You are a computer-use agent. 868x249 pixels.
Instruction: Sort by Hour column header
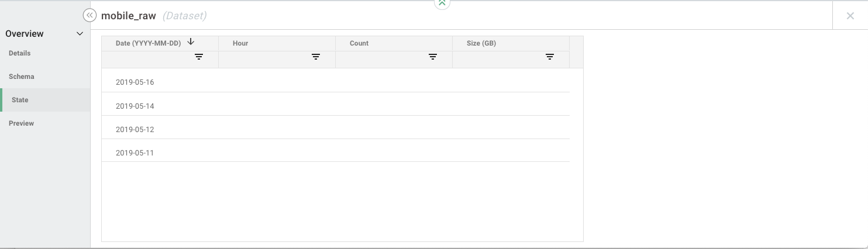(x=240, y=43)
